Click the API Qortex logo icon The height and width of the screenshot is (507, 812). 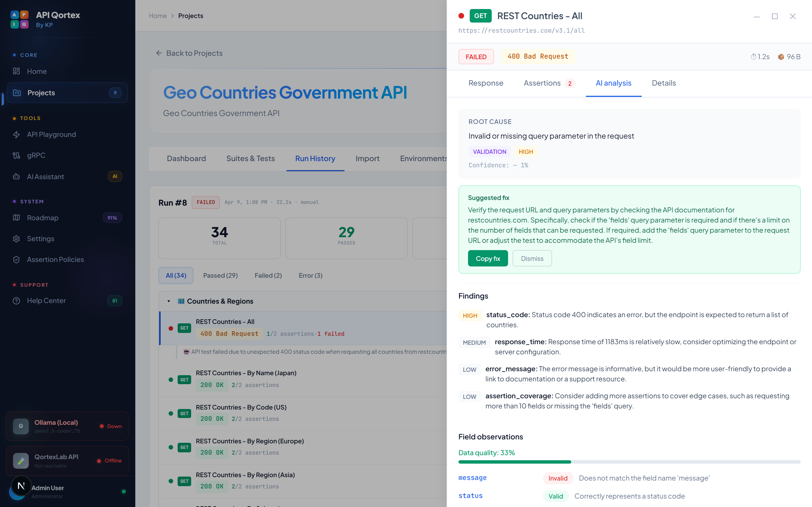pos(19,19)
